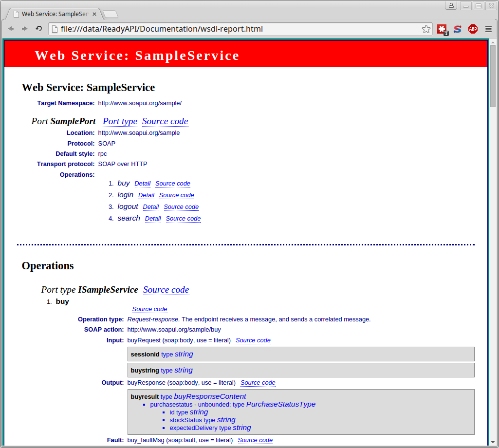Click Source code next to ISampleService port type
The width and height of the screenshot is (499, 448).
[166, 290]
